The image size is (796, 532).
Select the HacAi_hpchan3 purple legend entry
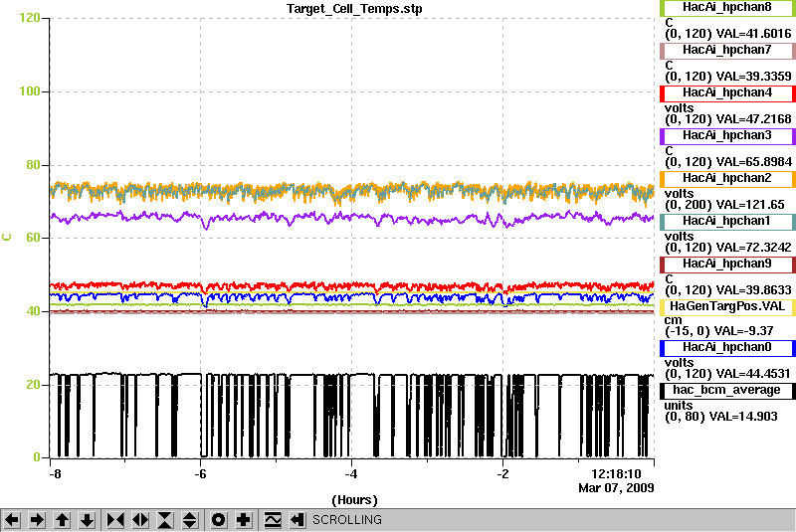point(727,136)
